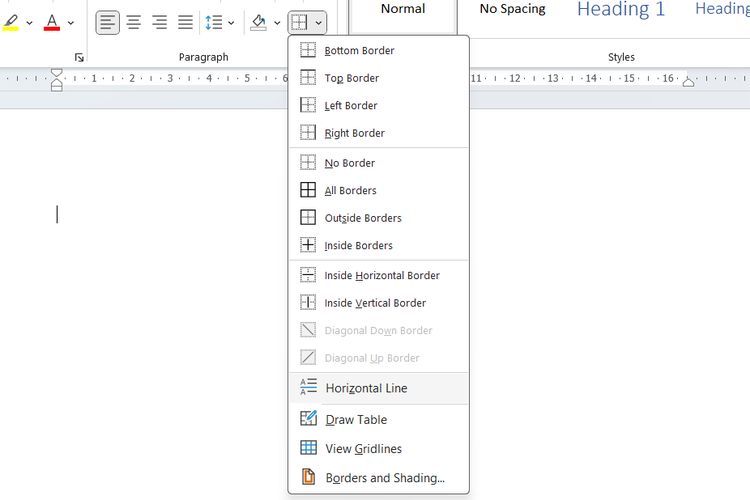Open the font color dropdown arrow
This screenshot has height=500, width=750.
tap(71, 22)
